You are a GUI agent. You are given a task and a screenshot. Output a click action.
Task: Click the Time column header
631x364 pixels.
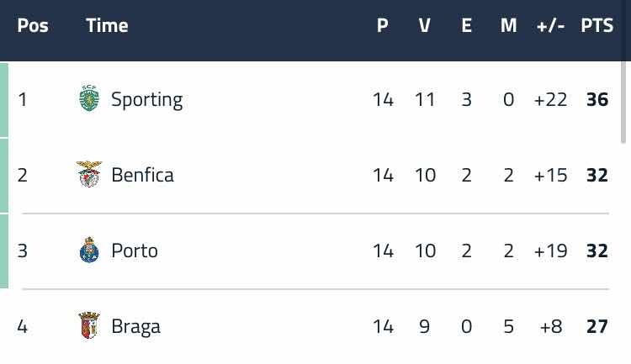[x=107, y=25]
